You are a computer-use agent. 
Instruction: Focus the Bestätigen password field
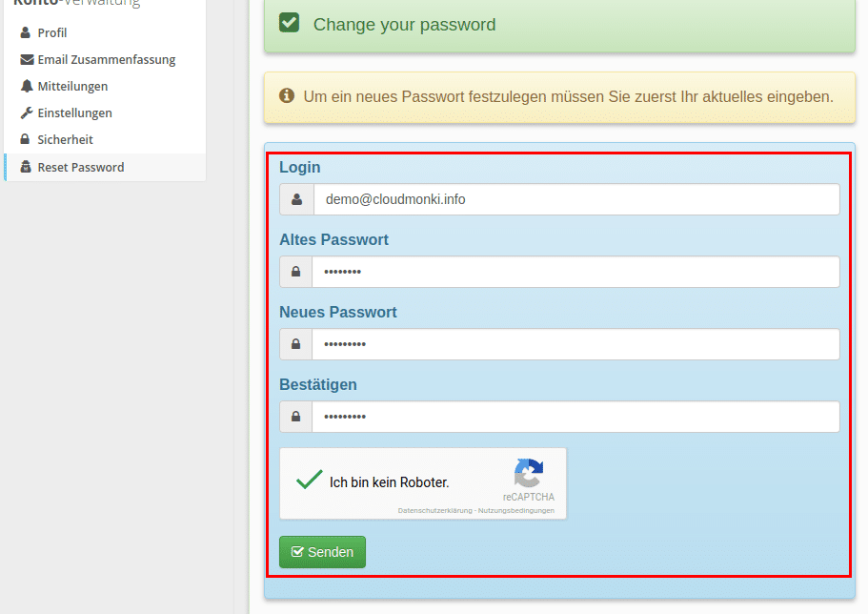tap(575, 417)
